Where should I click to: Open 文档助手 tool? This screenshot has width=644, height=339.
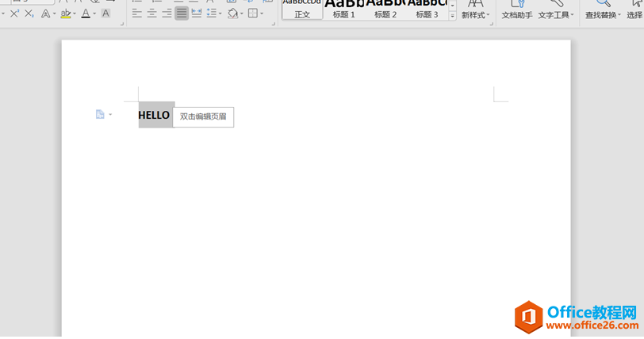[516, 10]
